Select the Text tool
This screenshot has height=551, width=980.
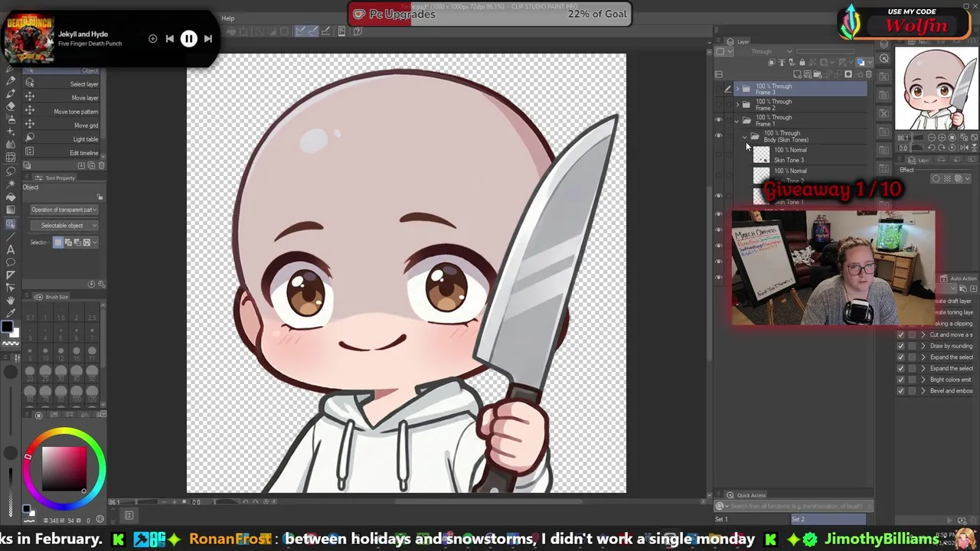pos(11,249)
